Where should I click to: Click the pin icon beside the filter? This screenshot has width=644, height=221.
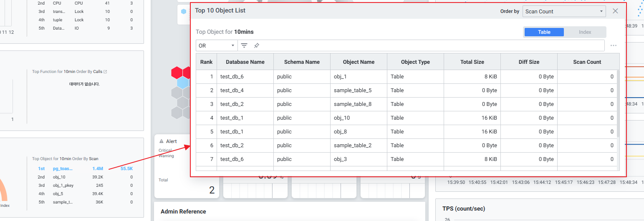(257, 45)
